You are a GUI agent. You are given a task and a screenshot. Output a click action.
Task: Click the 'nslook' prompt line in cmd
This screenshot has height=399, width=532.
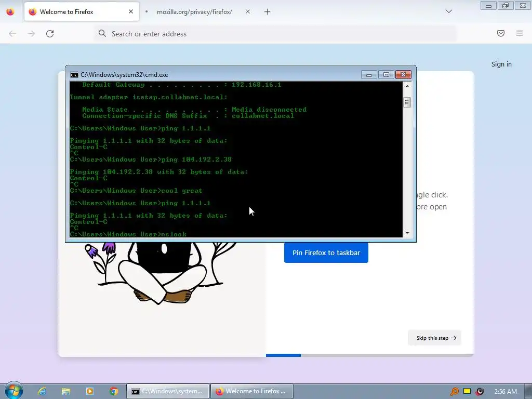click(x=128, y=234)
